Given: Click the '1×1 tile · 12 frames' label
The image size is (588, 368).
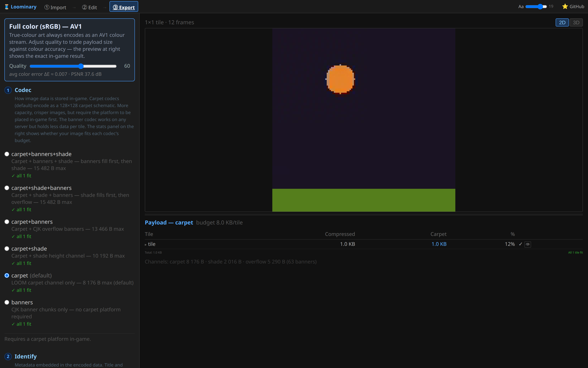Looking at the screenshot, I should [x=169, y=22].
